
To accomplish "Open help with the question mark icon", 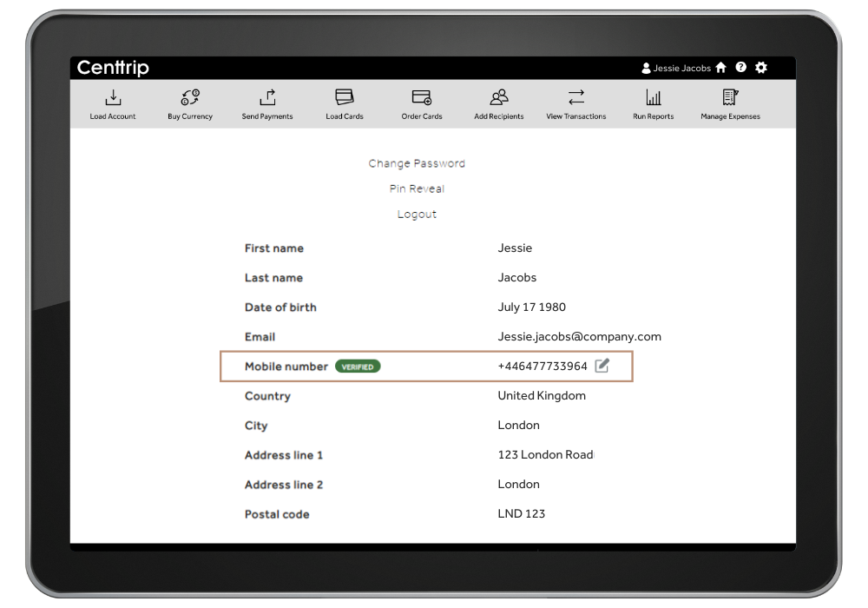I will [x=740, y=68].
